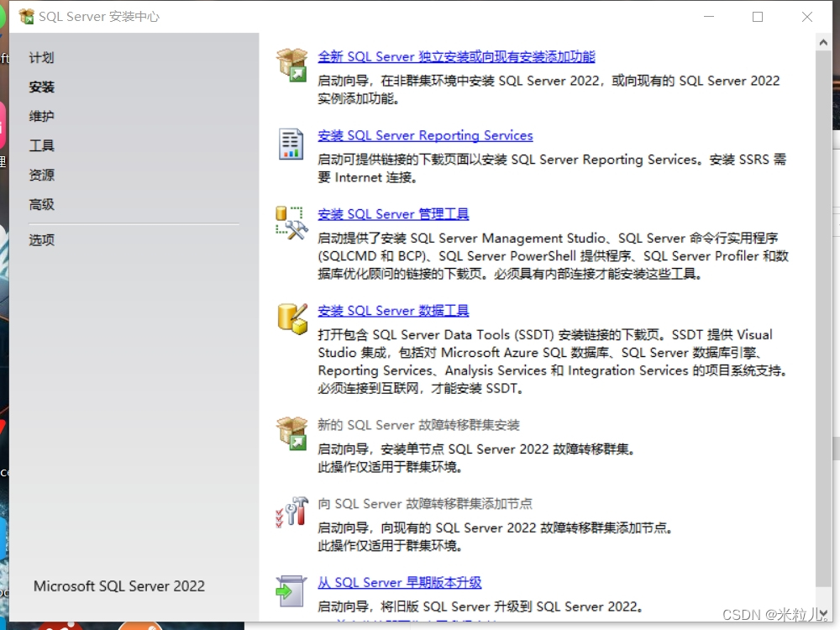Click the failover cluster installation box icon
The width and height of the screenshot is (840, 630).
click(x=292, y=433)
